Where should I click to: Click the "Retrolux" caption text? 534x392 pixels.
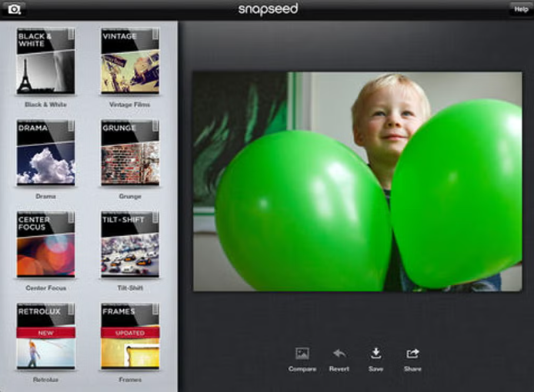click(x=45, y=380)
